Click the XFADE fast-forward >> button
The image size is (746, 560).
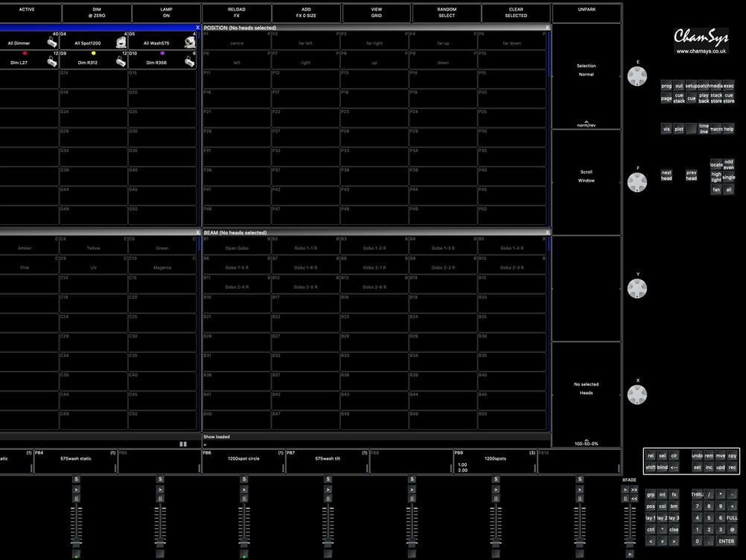pos(634,489)
